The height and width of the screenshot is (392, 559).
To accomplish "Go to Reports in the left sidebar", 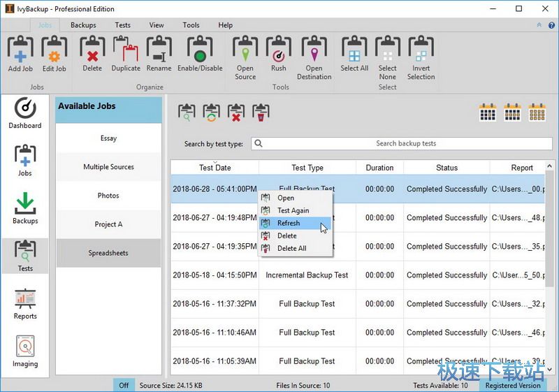I will (25, 303).
